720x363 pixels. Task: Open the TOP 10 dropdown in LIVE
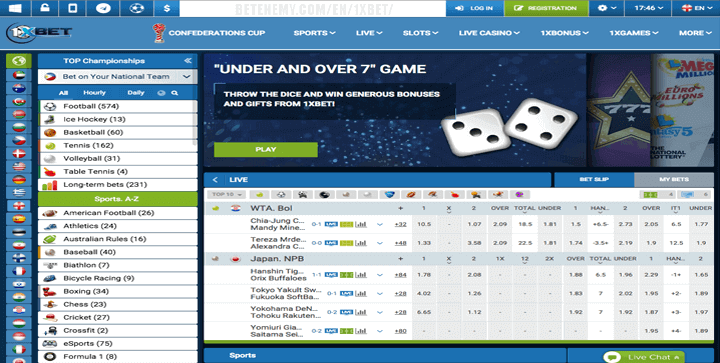click(x=226, y=195)
